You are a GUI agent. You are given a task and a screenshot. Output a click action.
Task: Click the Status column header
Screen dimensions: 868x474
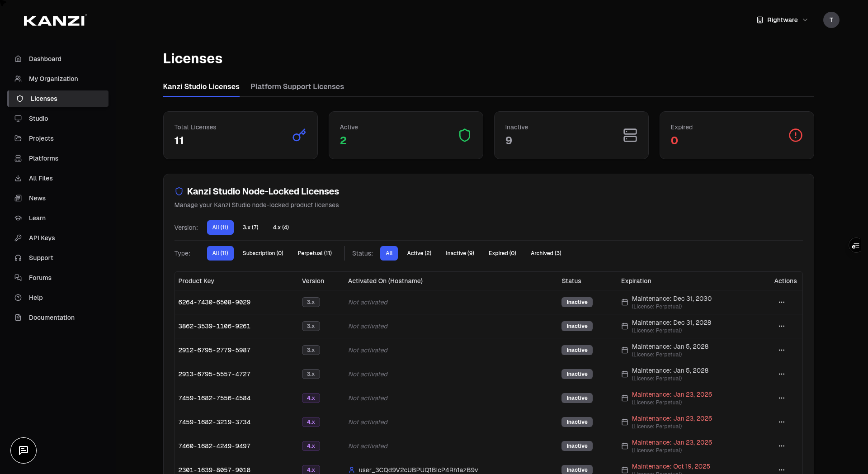[x=571, y=281]
